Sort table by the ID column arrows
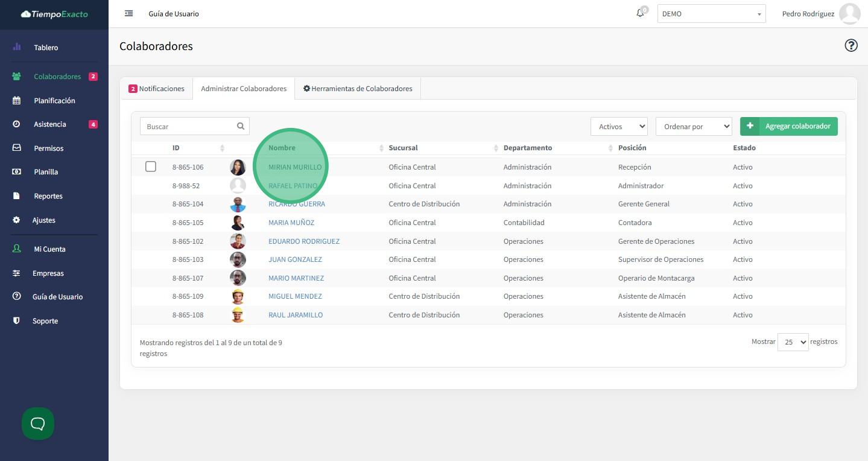This screenshot has height=461, width=868. click(222, 148)
